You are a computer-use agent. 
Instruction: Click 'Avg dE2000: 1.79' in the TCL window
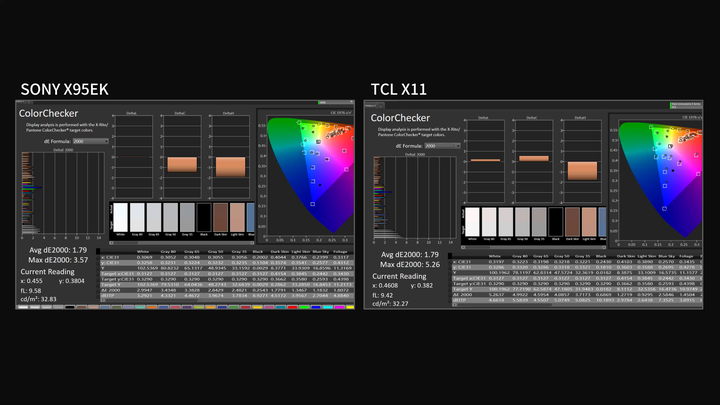[410, 255]
